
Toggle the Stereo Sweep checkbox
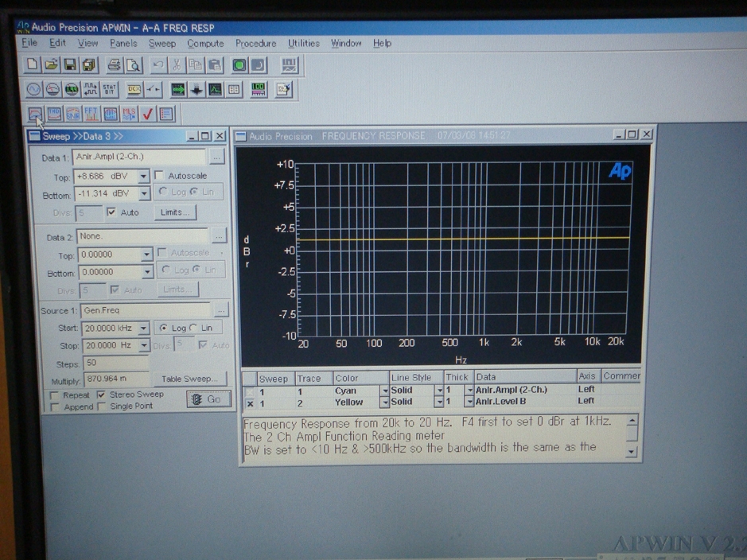tap(101, 395)
